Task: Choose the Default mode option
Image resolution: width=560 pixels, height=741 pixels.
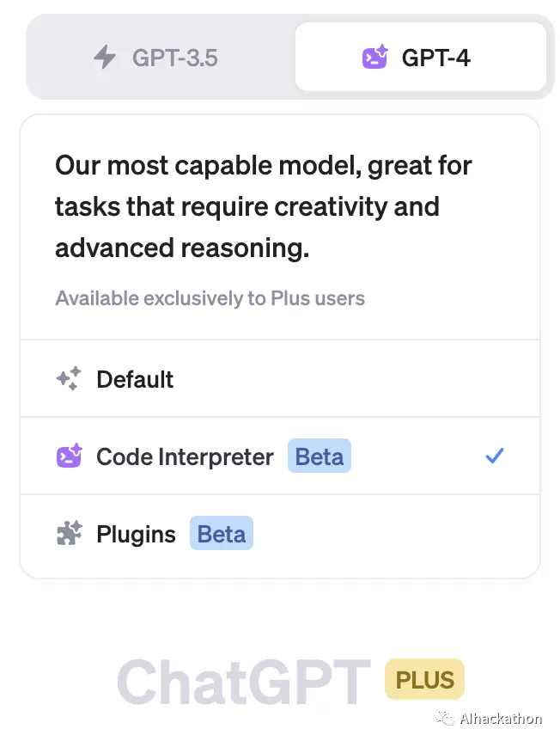Action: tap(280, 379)
